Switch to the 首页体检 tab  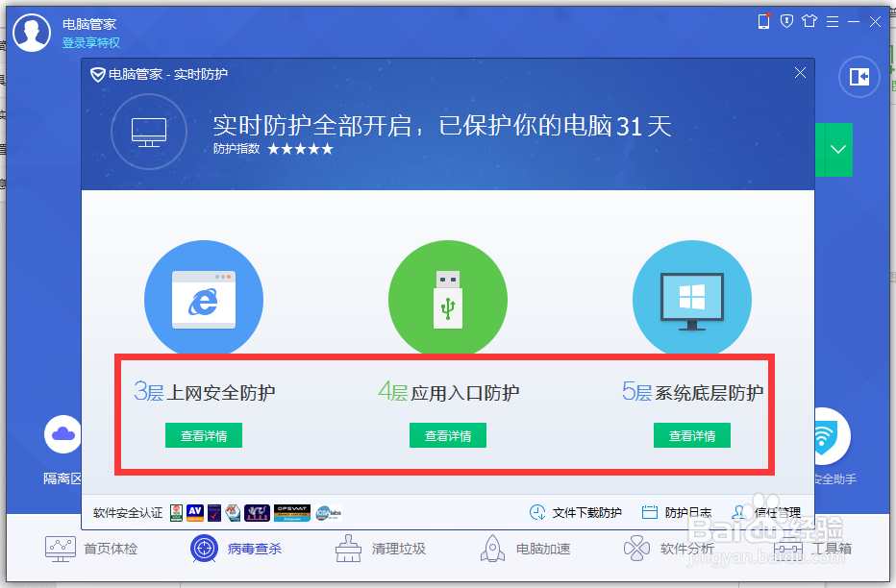coord(60,548)
